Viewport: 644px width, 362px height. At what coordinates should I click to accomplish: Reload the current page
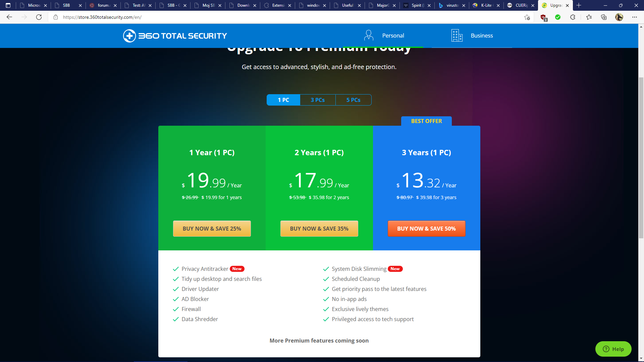coord(39,17)
